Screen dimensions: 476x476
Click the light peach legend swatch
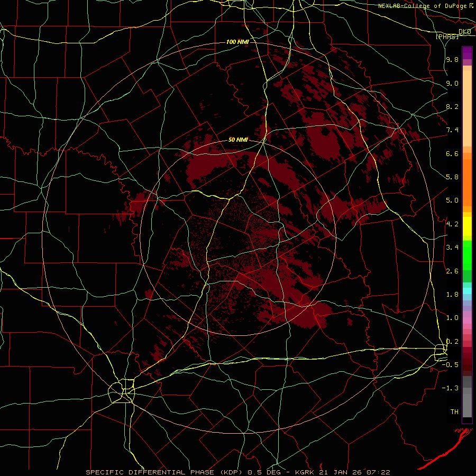point(467,108)
